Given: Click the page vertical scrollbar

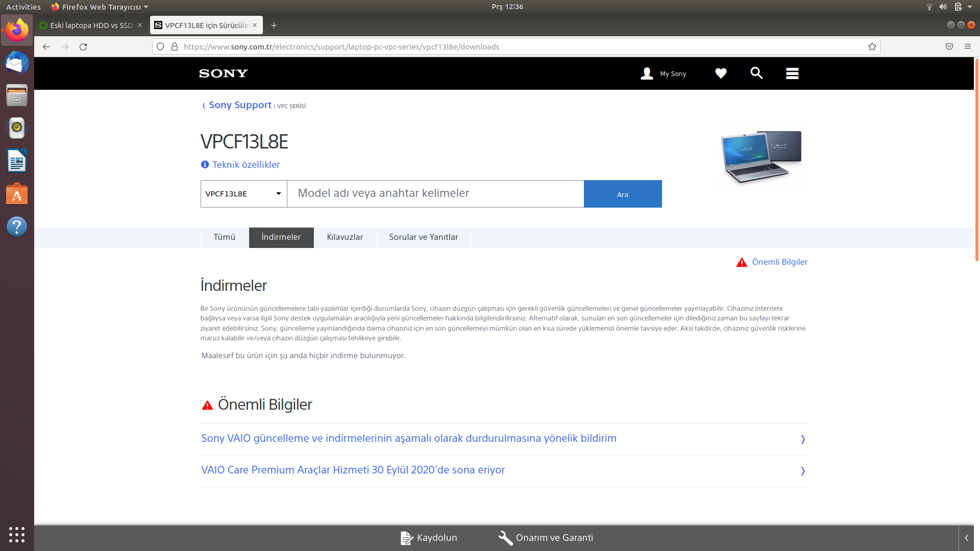Looking at the screenshot, I should tap(976, 160).
